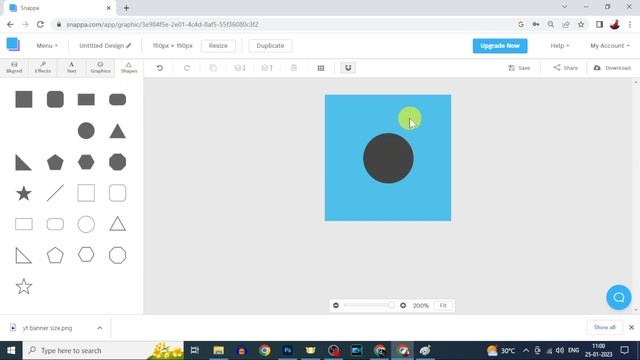Screen dimensions: 640x360
Task: Switch to the Text tab
Action: [x=71, y=68]
